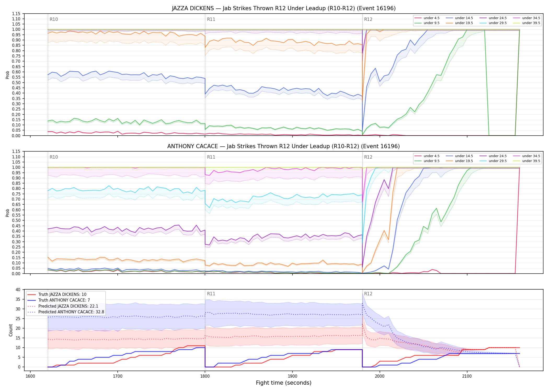Select 'under 4.5' legend entry in Cacace chart

(x=427, y=156)
